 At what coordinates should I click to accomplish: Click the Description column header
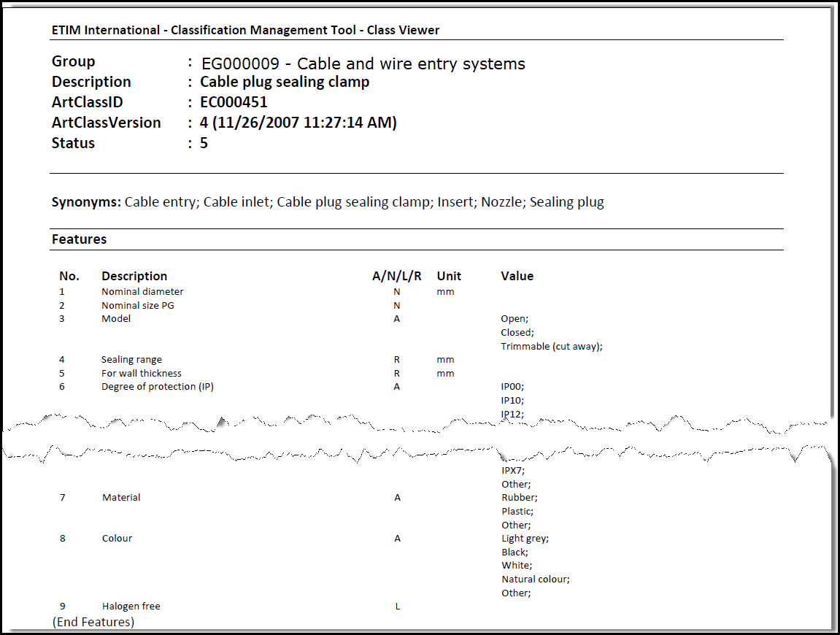click(134, 276)
